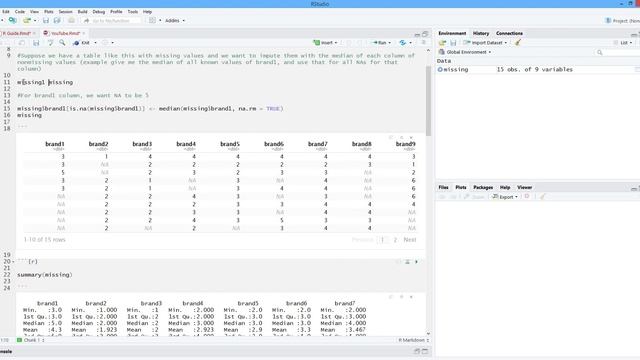Screen dimensions: 640x360
Task: Select the Packages tab
Action: [483, 187]
